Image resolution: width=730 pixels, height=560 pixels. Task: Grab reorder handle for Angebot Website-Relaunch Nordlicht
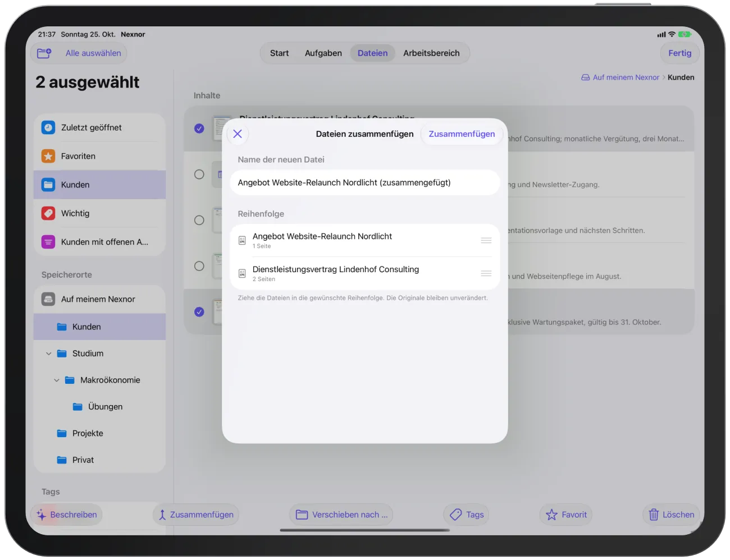[486, 241]
